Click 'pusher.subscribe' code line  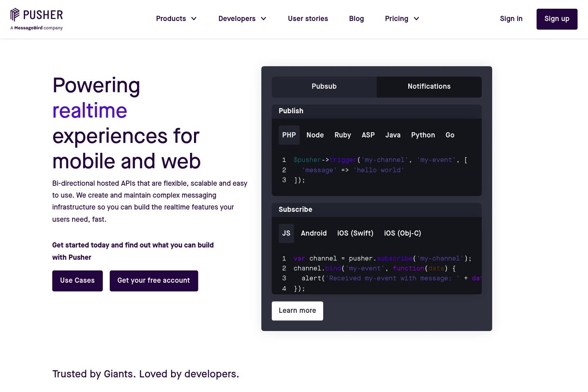click(382, 259)
